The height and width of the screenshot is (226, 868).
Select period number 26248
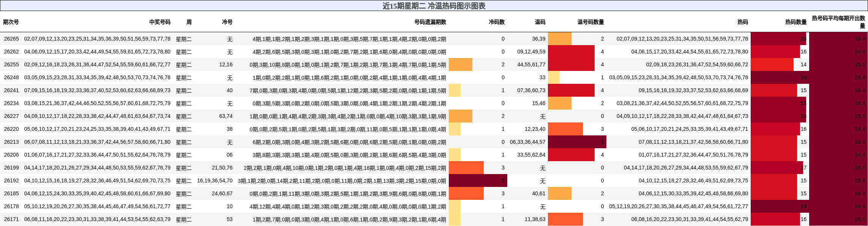coord(11,77)
